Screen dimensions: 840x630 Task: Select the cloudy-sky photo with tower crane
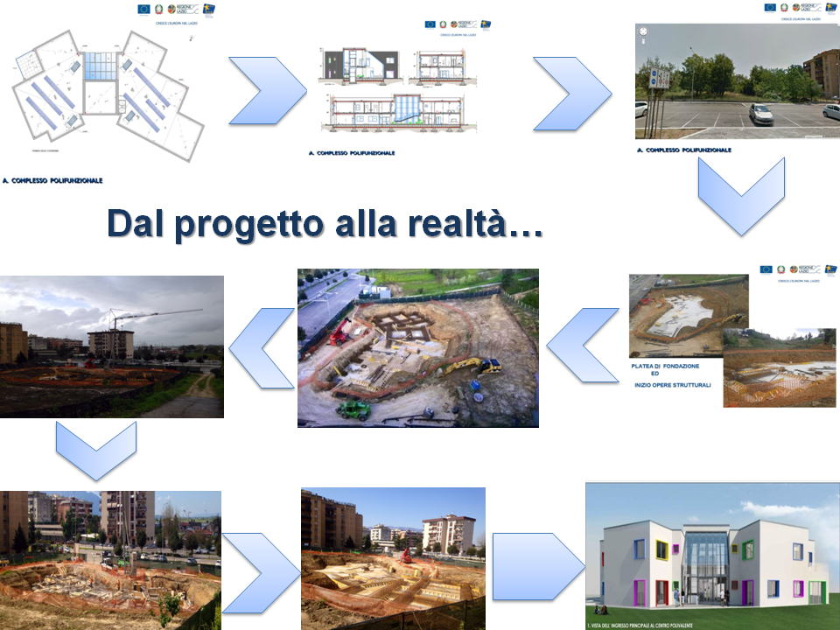coord(111,346)
